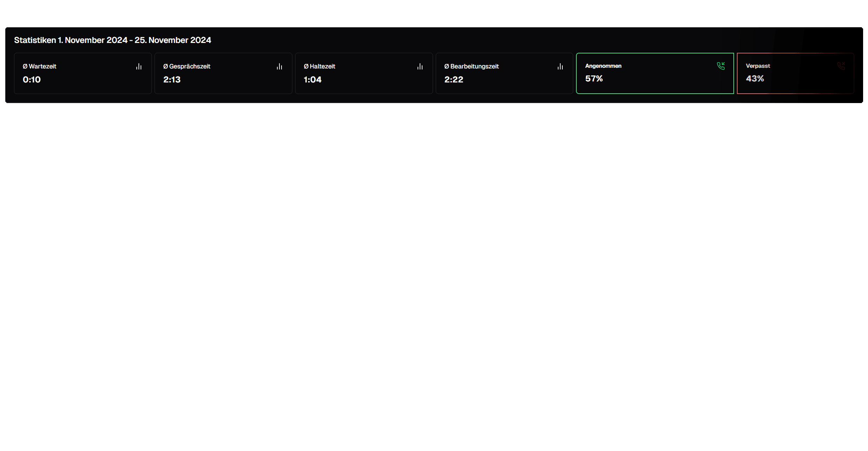Viewport: 868px width, 451px height.
Task: Click the bar chart icon in Ø Bearbeitungszeit card
Action: [560, 66]
